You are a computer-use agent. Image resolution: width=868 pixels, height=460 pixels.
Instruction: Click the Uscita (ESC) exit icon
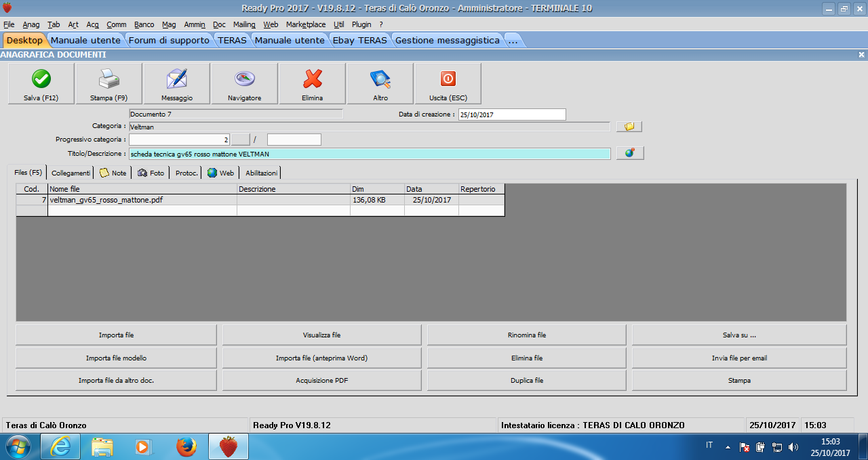(x=448, y=79)
